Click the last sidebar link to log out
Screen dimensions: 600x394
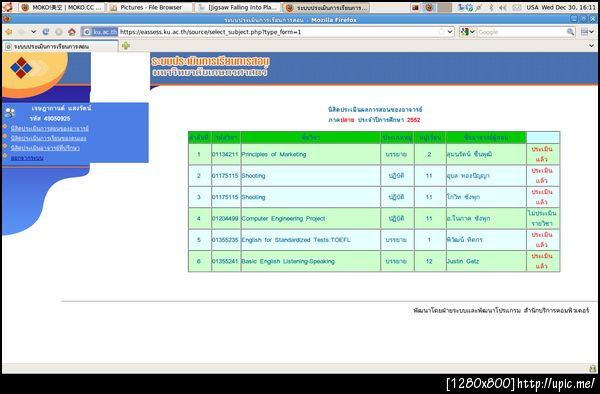(x=27, y=158)
